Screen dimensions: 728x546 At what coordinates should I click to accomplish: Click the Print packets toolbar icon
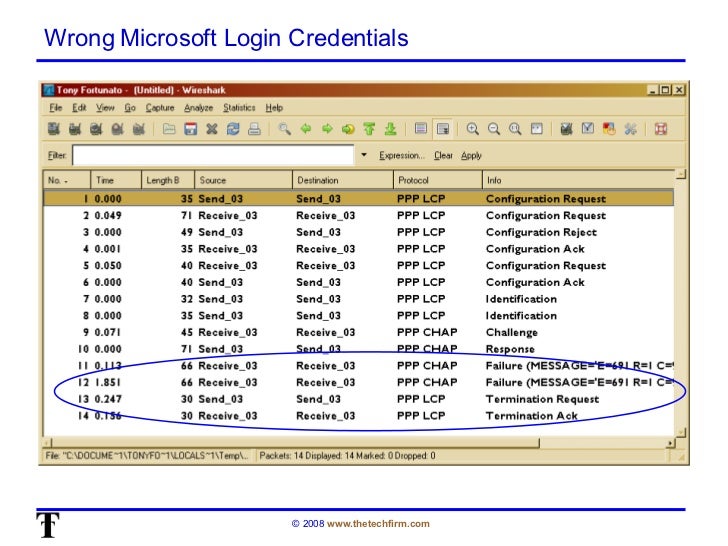coord(254,129)
